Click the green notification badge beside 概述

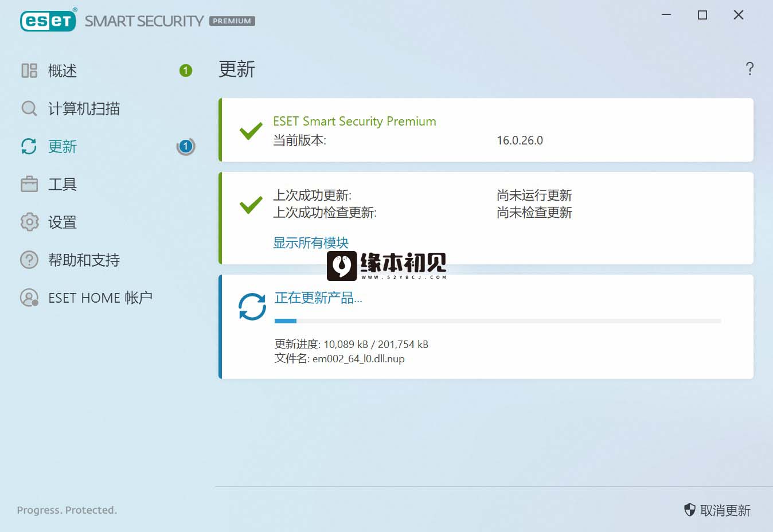[x=186, y=71]
